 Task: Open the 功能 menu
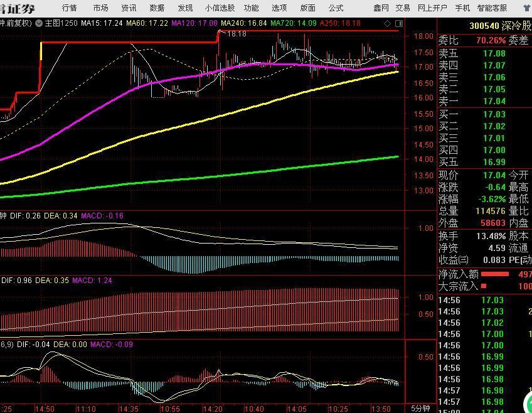point(251,8)
